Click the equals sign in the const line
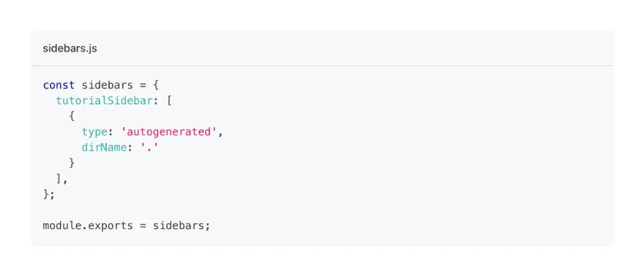Image resolution: width=644 pixels, height=278 pixels. point(143,85)
